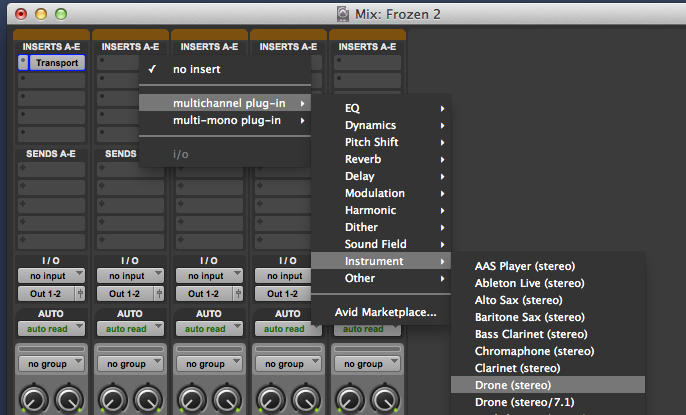The image size is (686, 415).
Task: Expand the Dynamics plug-in category
Action: [x=381, y=125]
